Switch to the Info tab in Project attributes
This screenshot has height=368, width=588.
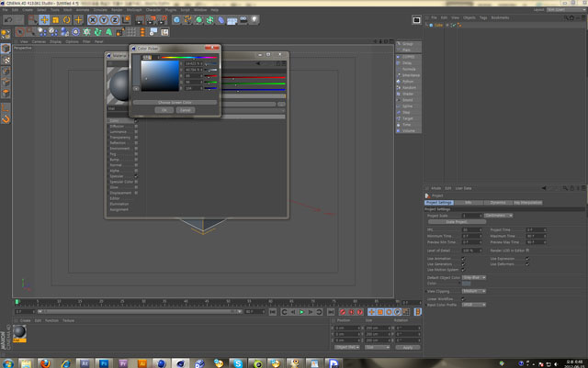pos(469,203)
